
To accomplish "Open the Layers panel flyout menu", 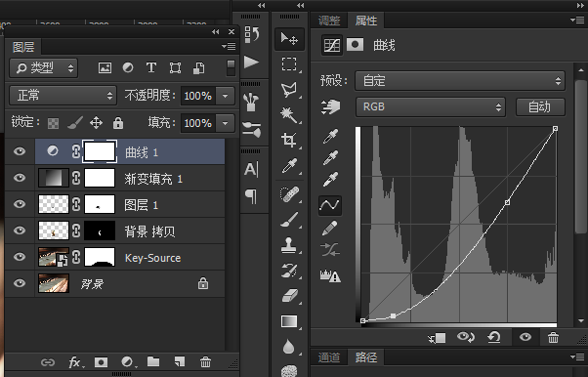I will coord(229,47).
